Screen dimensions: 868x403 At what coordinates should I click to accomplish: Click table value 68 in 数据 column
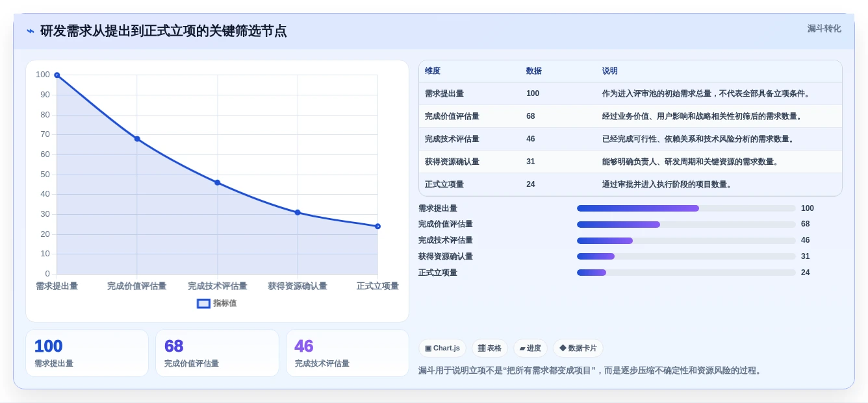531,116
